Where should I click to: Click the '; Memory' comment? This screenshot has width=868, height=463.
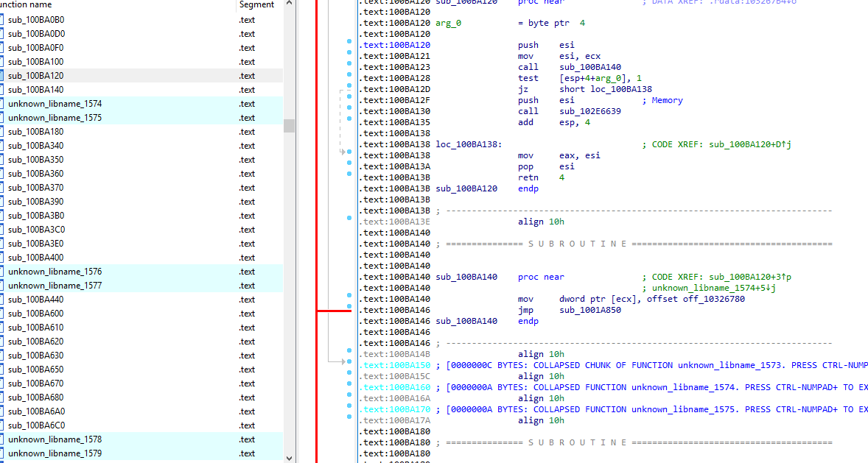(662, 101)
